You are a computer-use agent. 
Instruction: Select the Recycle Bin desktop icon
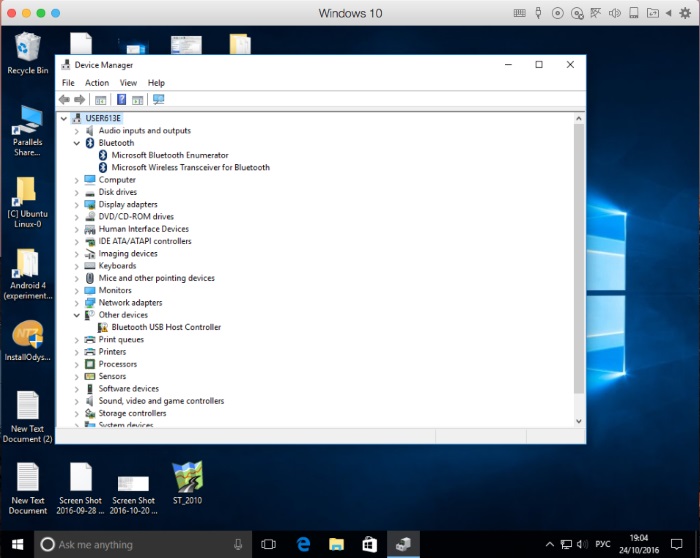point(28,54)
